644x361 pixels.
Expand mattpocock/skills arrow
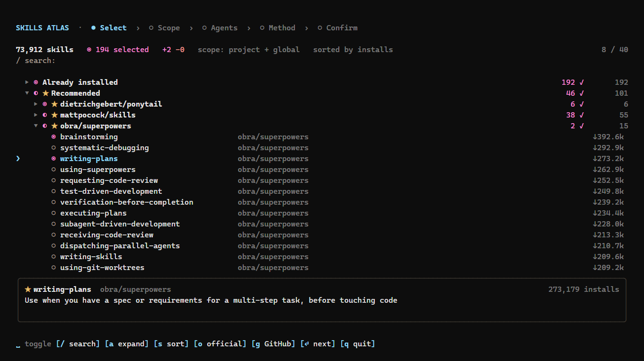36,115
